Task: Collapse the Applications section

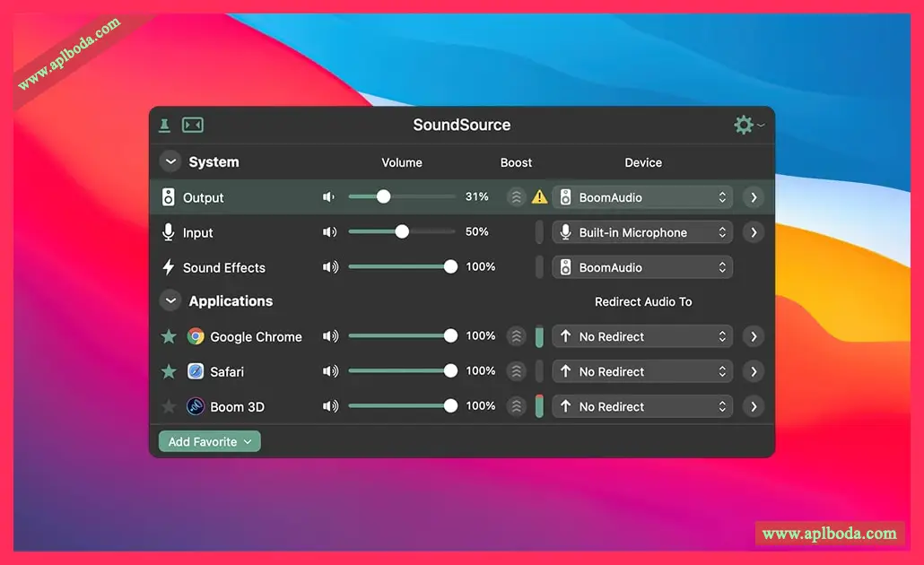Action: pyautogui.click(x=170, y=301)
